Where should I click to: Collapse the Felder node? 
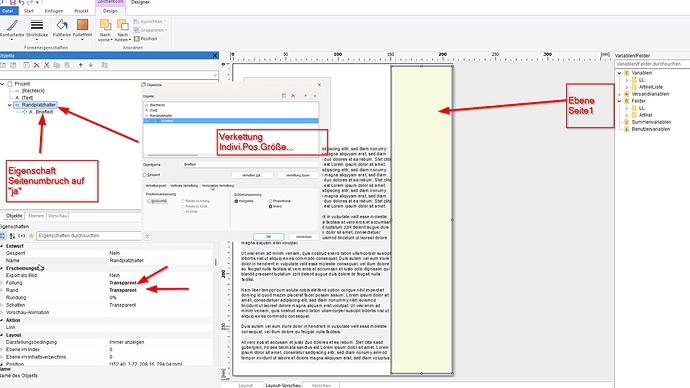pyautogui.click(x=620, y=101)
